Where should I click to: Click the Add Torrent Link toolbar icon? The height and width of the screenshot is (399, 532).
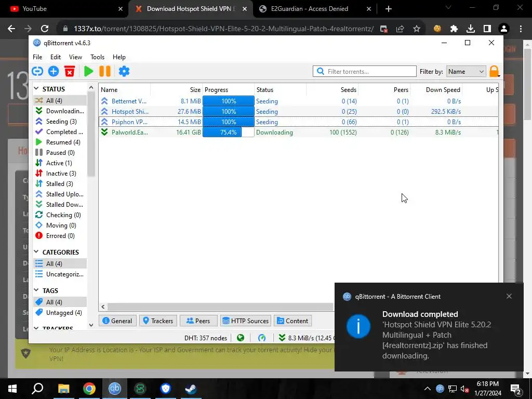37,71
